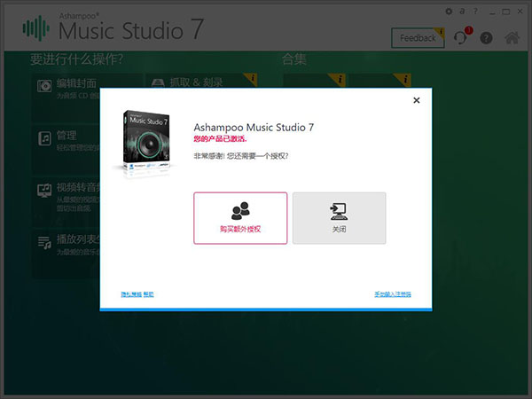
Task: Open the 隐私策略 link
Action: [x=130, y=294]
